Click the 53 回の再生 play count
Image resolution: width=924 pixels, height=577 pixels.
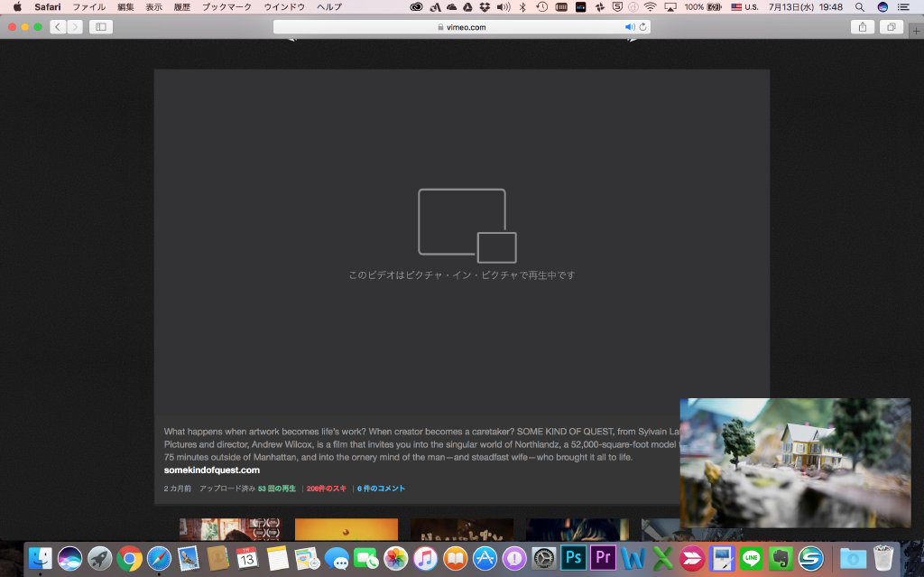coord(277,489)
